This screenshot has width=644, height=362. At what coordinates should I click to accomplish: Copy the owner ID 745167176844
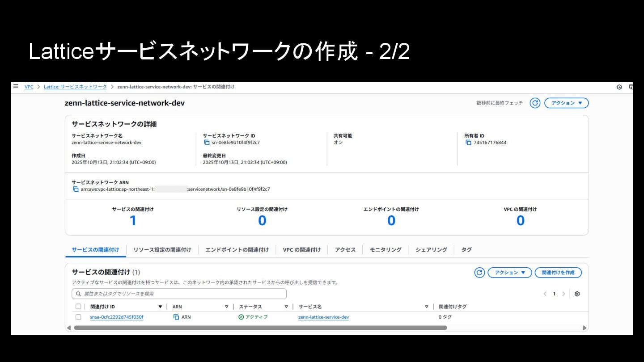pyautogui.click(x=468, y=143)
